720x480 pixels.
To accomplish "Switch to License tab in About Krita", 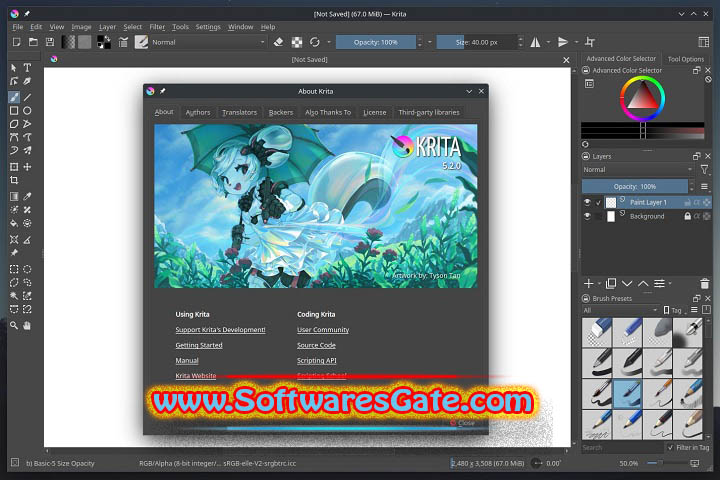I will click(x=375, y=113).
